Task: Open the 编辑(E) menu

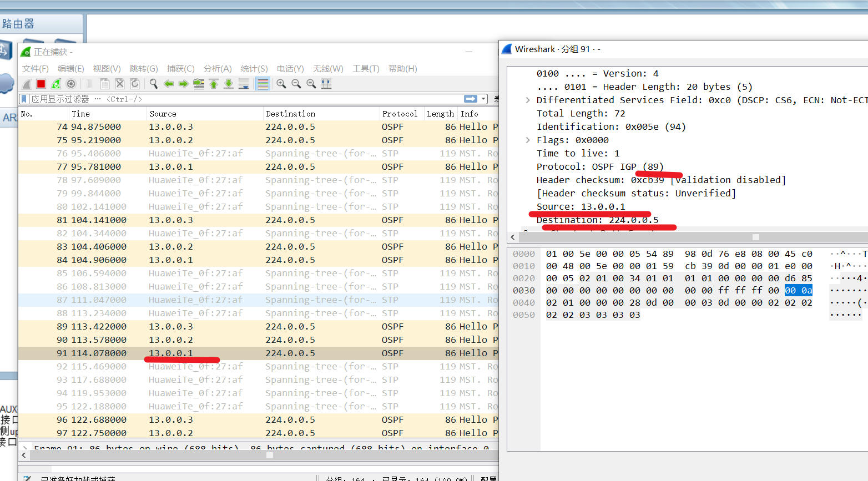Action: pyautogui.click(x=71, y=68)
